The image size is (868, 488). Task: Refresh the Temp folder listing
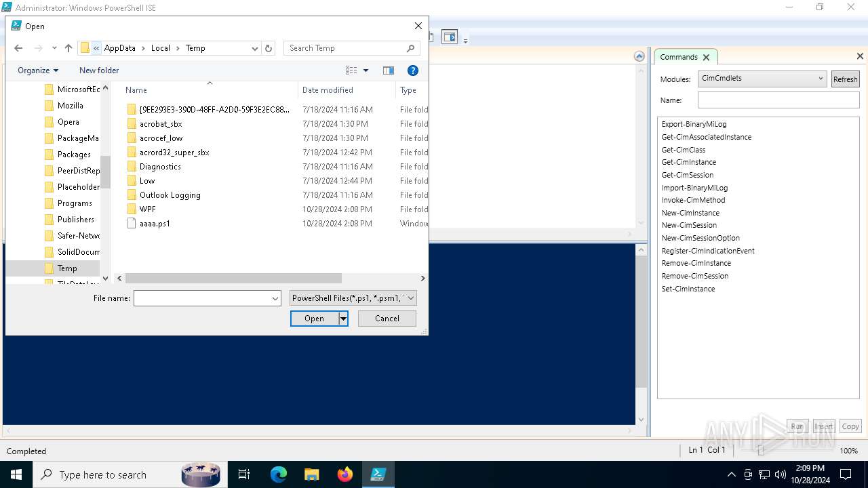pyautogui.click(x=269, y=48)
